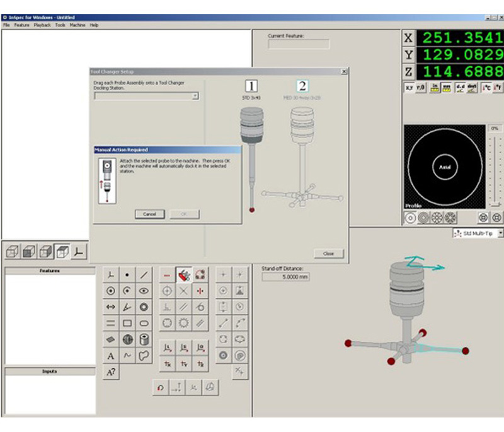Image resolution: width=504 pixels, height=432 pixels.
Task: Select the Rectangle feature tool
Action: [x=127, y=324]
